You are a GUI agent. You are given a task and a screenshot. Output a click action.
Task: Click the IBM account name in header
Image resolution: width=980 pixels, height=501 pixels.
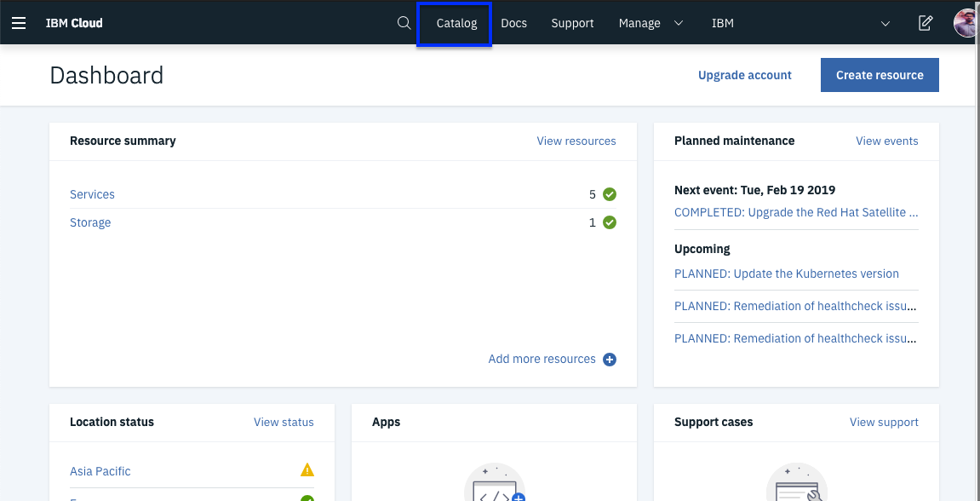(723, 23)
